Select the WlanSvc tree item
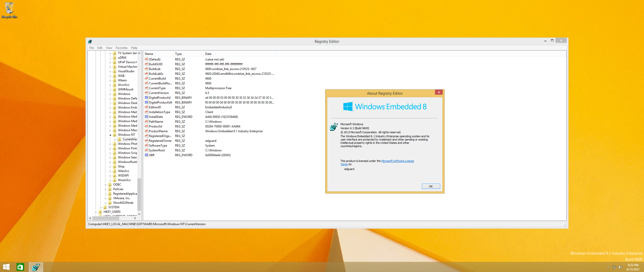This screenshot has width=644, height=272. (124, 171)
